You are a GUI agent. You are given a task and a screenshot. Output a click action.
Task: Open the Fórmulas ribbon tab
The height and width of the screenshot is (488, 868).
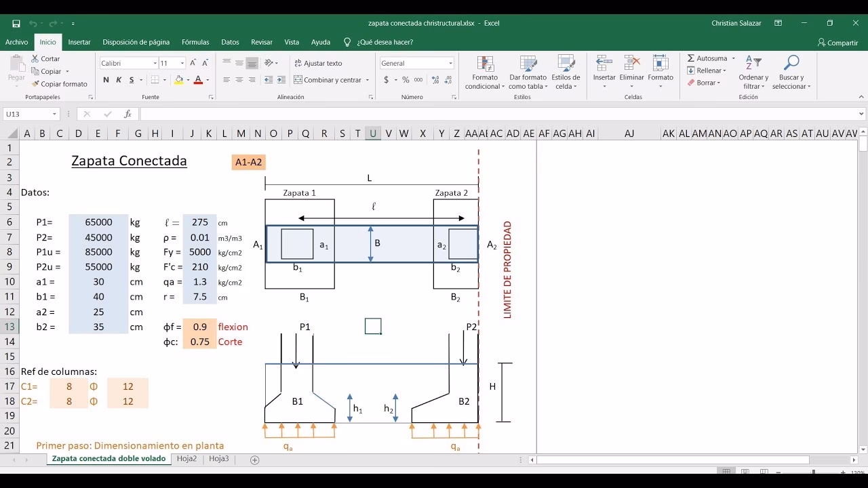coord(195,42)
